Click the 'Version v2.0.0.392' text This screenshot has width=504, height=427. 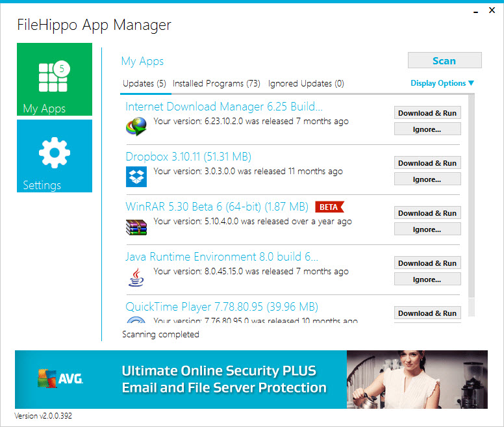coord(43,416)
